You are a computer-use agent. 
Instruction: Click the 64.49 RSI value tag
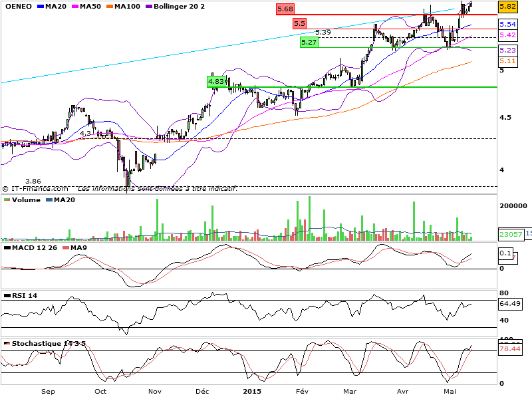point(510,304)
